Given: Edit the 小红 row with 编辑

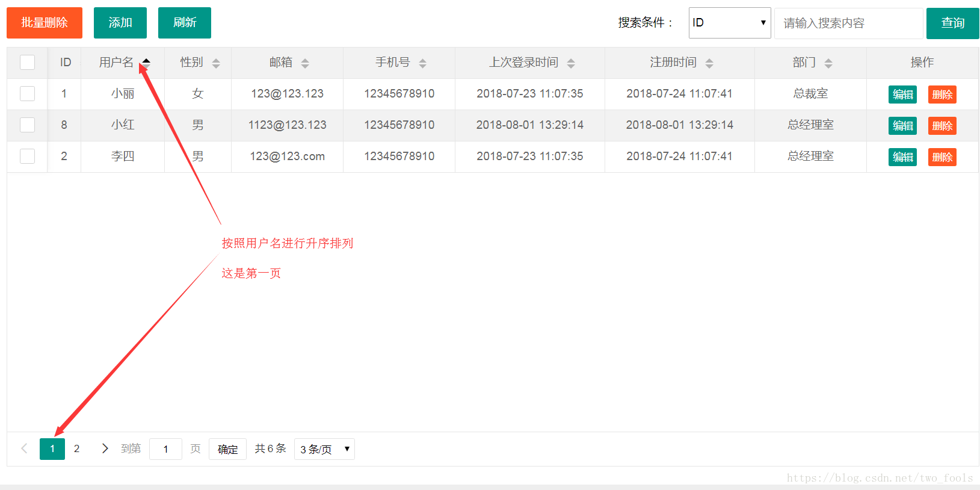Looking at the screenshot, I should click(x=902, y=126).
